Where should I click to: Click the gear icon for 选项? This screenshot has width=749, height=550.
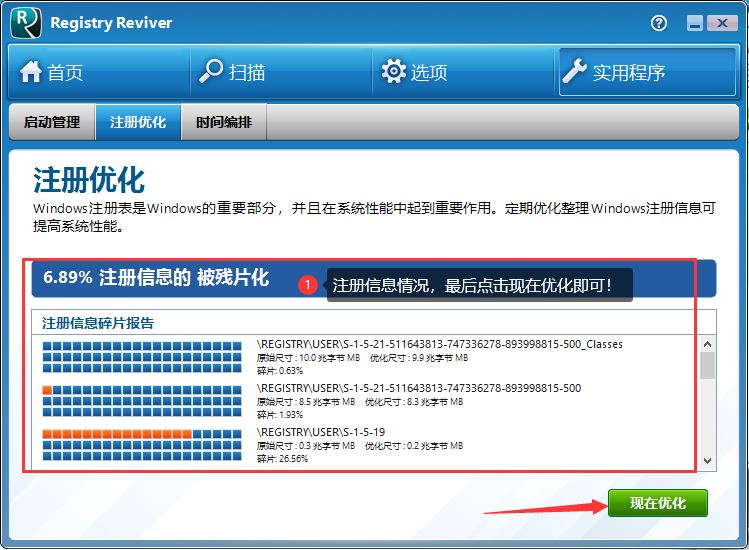[x=394, y=72]
